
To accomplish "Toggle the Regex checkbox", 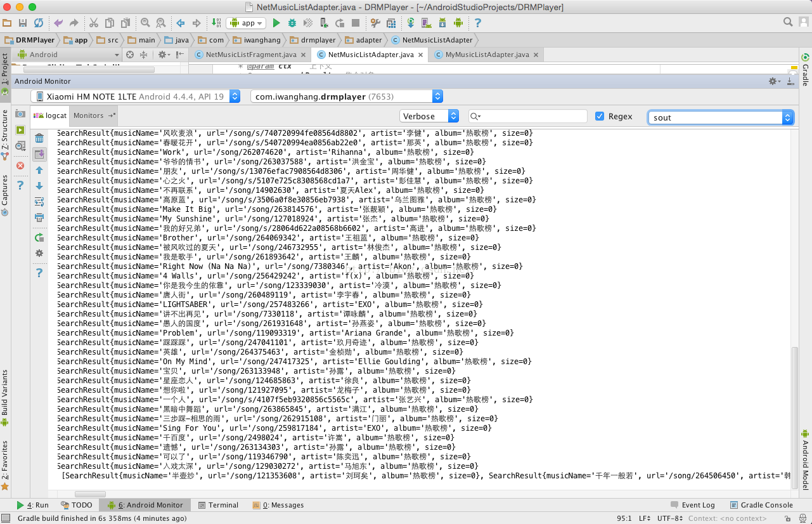I will [600, 116].
